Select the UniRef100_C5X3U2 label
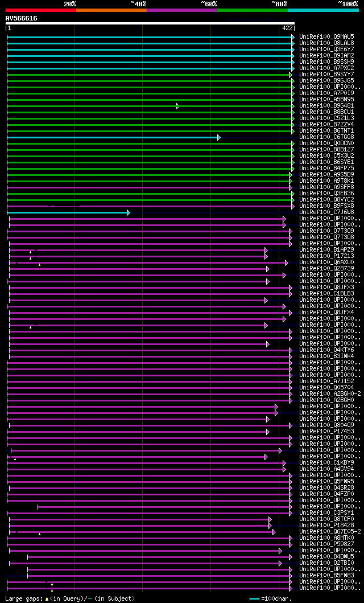Screen dimensions: 364x603 327,156
